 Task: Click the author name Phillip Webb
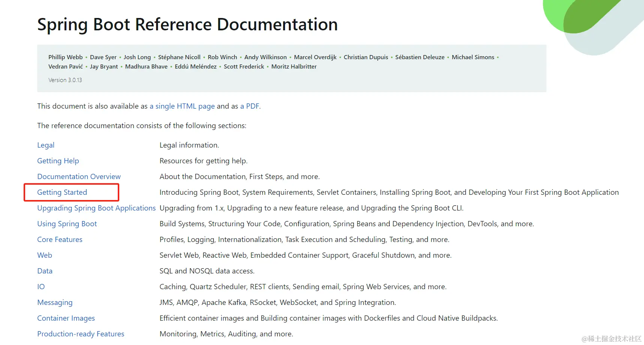click(x=65, y=57)
